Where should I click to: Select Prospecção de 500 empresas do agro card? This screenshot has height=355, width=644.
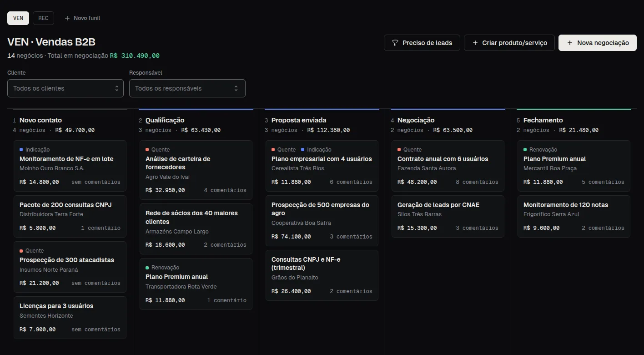pos(322,221)
